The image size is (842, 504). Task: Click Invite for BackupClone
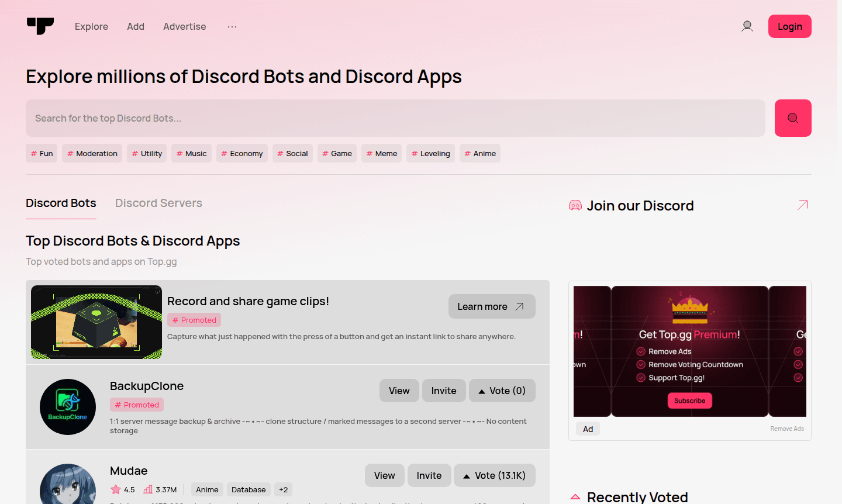coord(443,391)
